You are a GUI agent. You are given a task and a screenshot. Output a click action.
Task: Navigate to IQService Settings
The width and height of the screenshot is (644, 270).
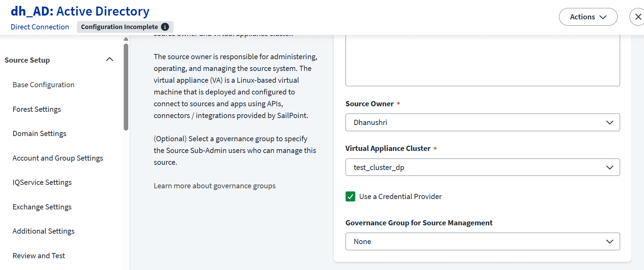[42, 182]
